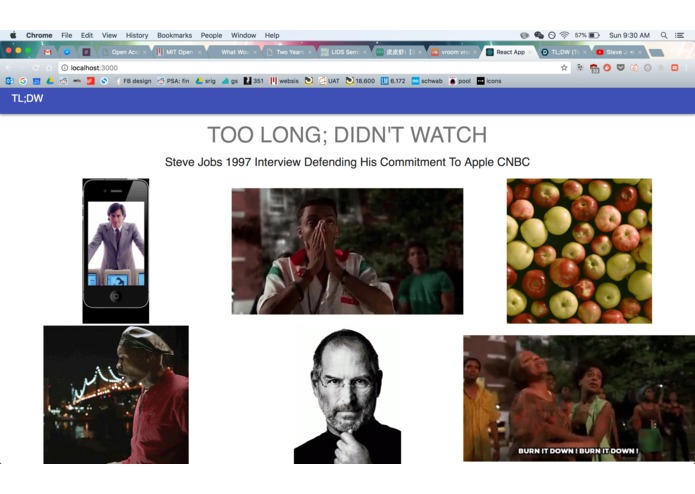
Task: Open the Edit menu
Action: point(87,35)
